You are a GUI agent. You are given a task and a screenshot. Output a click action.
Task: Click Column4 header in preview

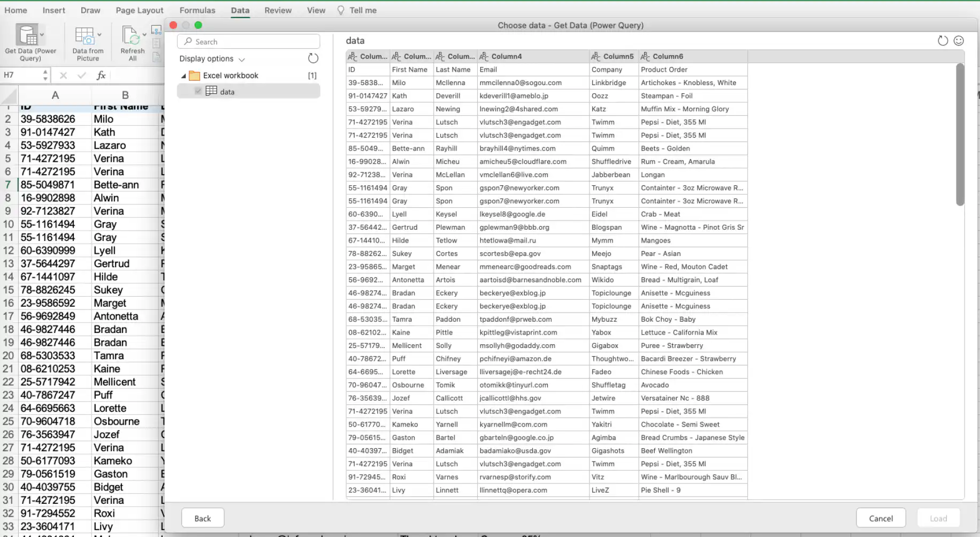pyautogui.click(x=533, y=56)
